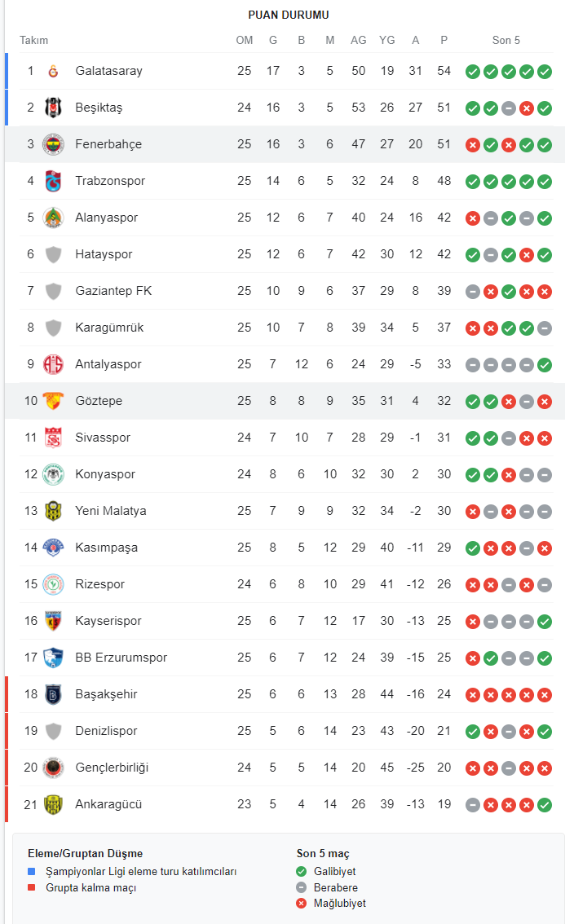565x924 pixels.
Task: Open the Göztepe team name link
Action: (99, 401)
